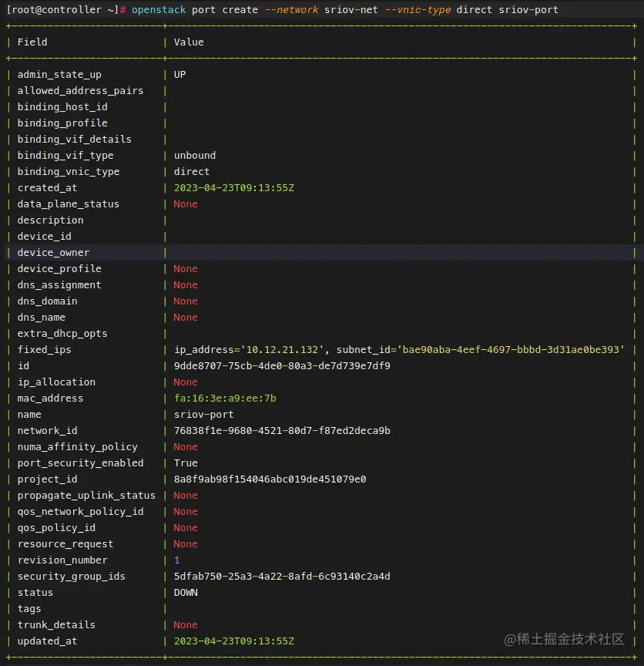Click the 'extra_dhcp_opts' field name
644x666 pixels.
[x=62, y=334]
